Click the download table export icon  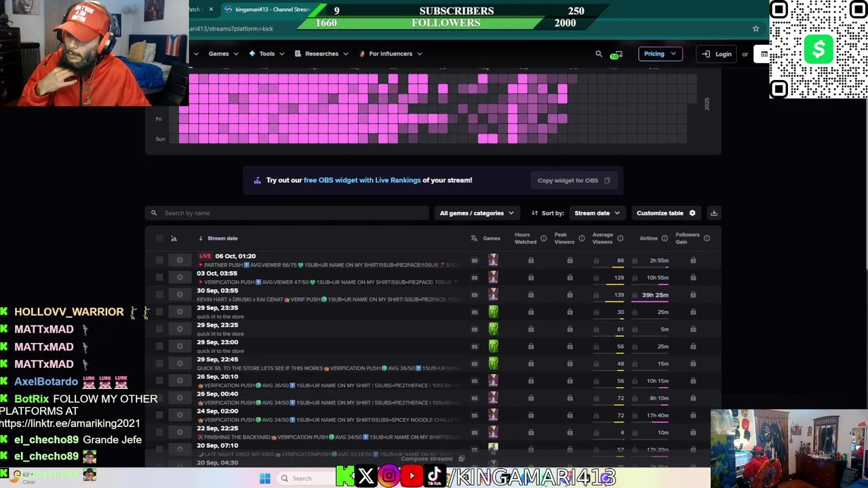tap(713, 213)
